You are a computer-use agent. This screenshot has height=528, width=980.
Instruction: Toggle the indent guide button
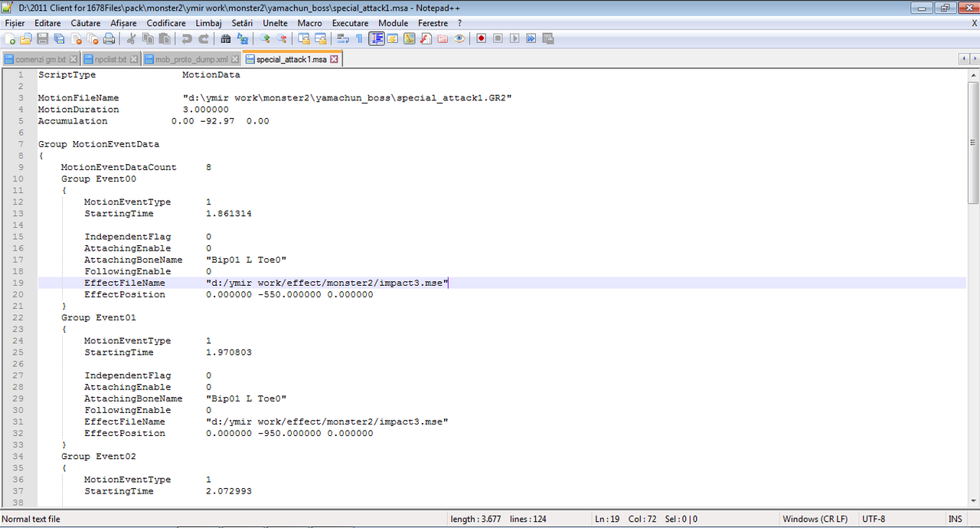(x=376, y=38)
